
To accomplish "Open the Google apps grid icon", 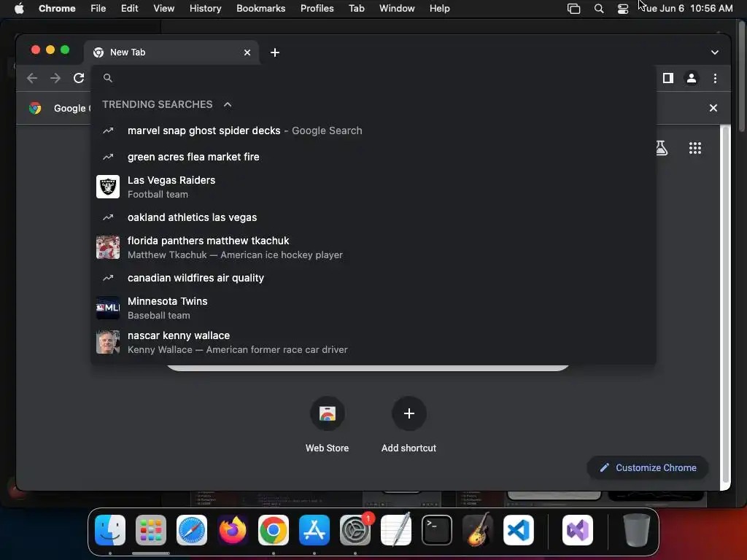I will click(x=695, y=148).
